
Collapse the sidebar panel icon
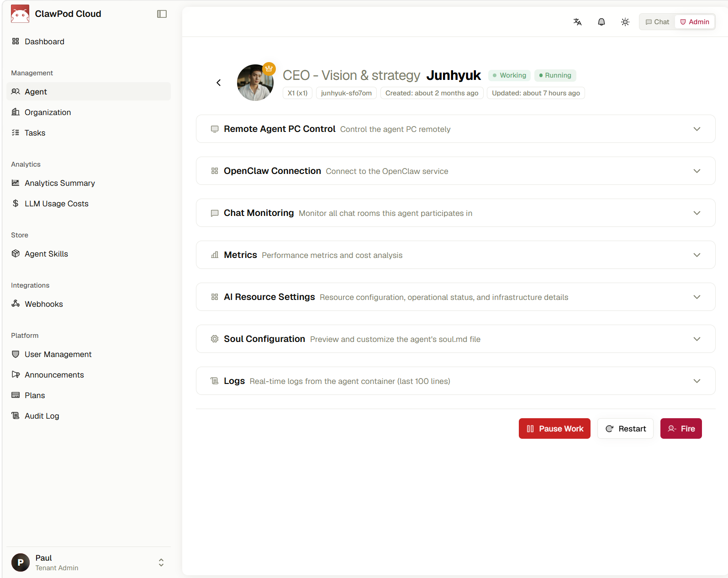coord(162,14)
